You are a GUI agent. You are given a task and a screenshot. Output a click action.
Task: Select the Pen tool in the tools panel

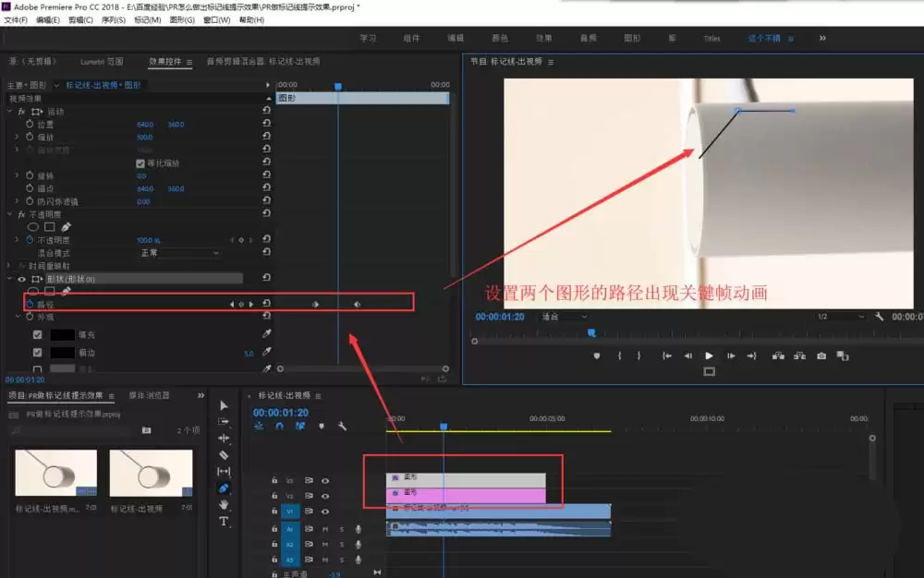(x=224, y=488)
